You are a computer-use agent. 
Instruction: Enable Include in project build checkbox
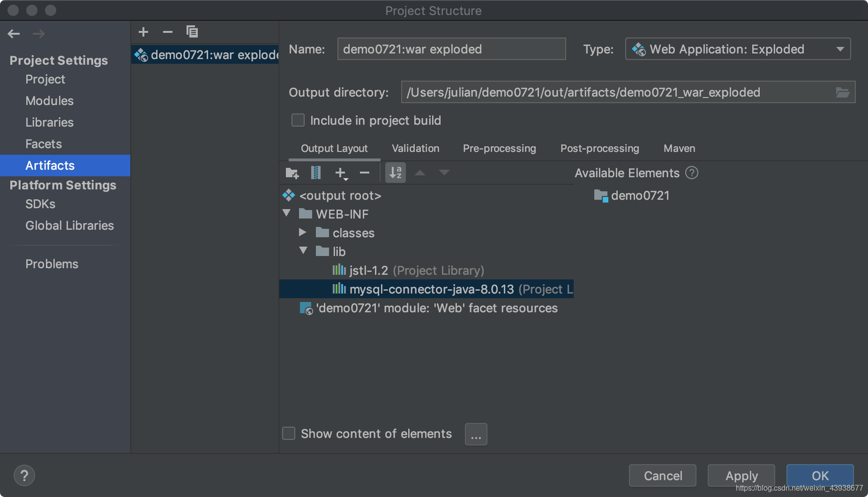click(x=298, y=120)
